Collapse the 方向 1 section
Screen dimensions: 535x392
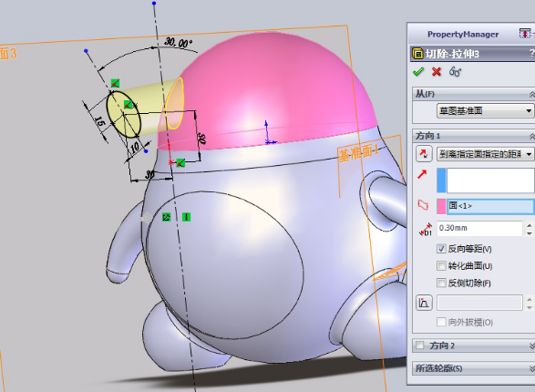tap(531, 137)
